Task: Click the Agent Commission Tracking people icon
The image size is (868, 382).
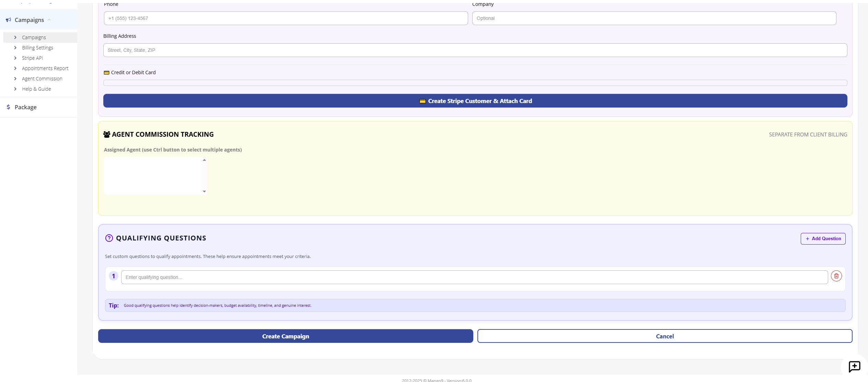Action: click(107, 134)
